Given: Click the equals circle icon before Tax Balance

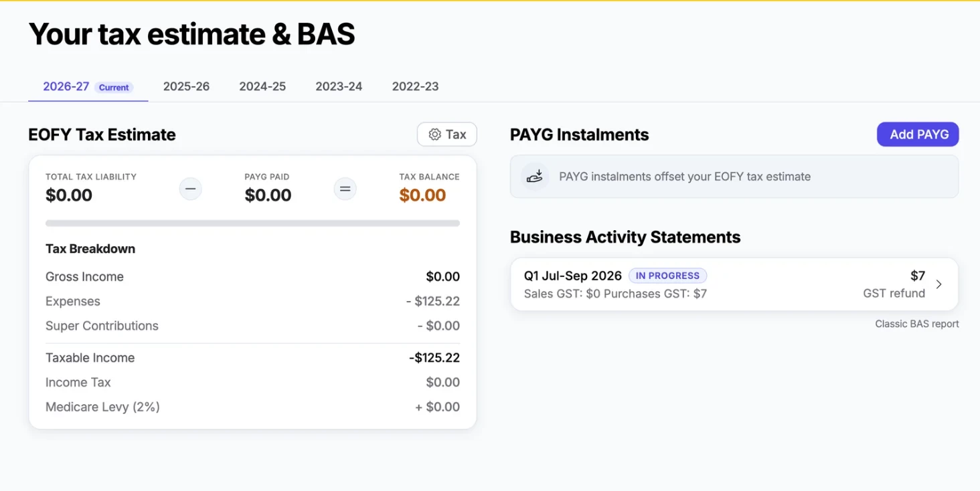Looking at the screenshot, I should point(345,189).
